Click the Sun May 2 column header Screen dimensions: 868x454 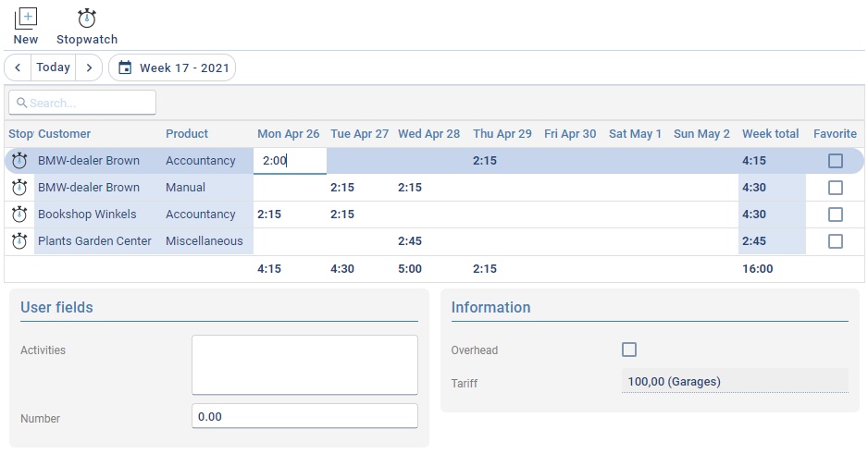[x=702, y=134]
